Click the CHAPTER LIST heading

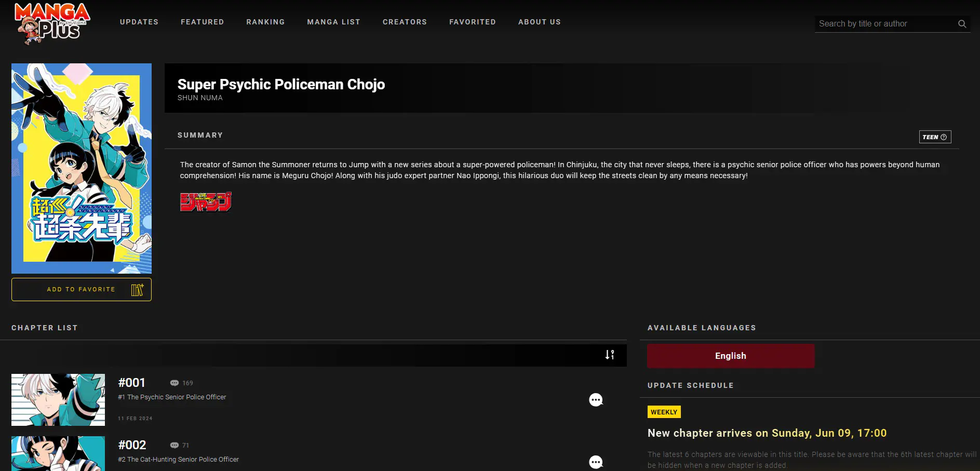[45, 328]
